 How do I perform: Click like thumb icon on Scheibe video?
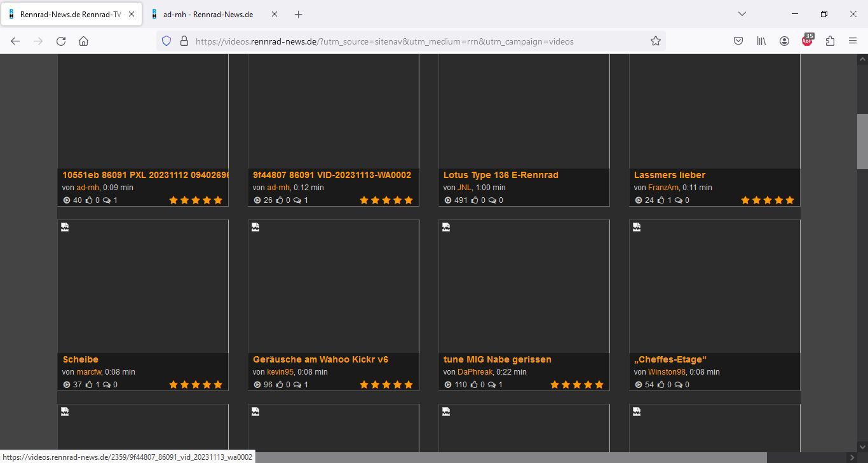click(x=89, y=385)
